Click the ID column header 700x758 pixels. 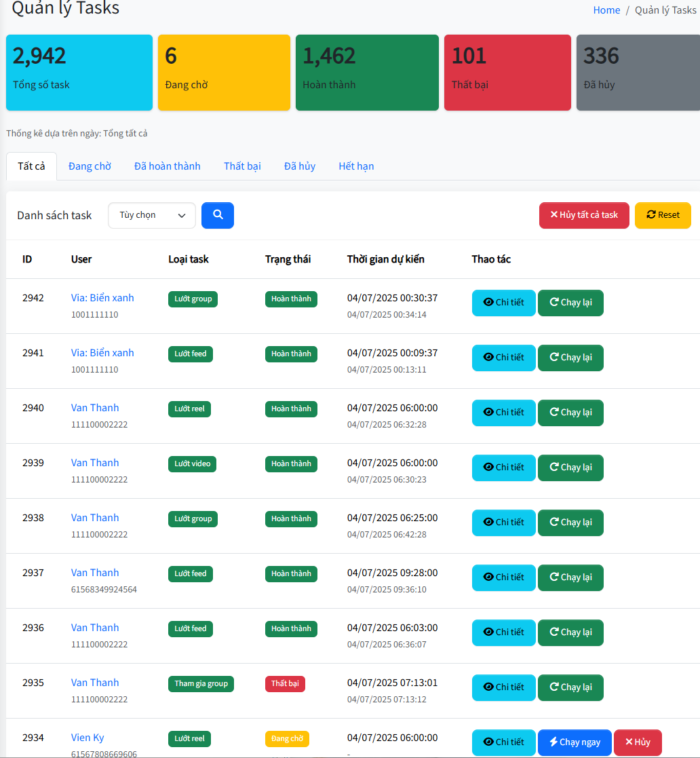tap(27, 259)
